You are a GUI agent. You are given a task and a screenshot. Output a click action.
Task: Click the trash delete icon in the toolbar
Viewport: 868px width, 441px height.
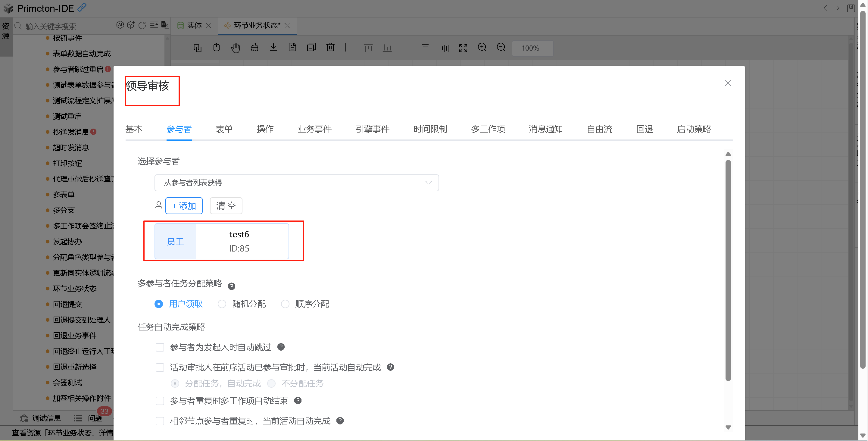(x=330, y=48)
